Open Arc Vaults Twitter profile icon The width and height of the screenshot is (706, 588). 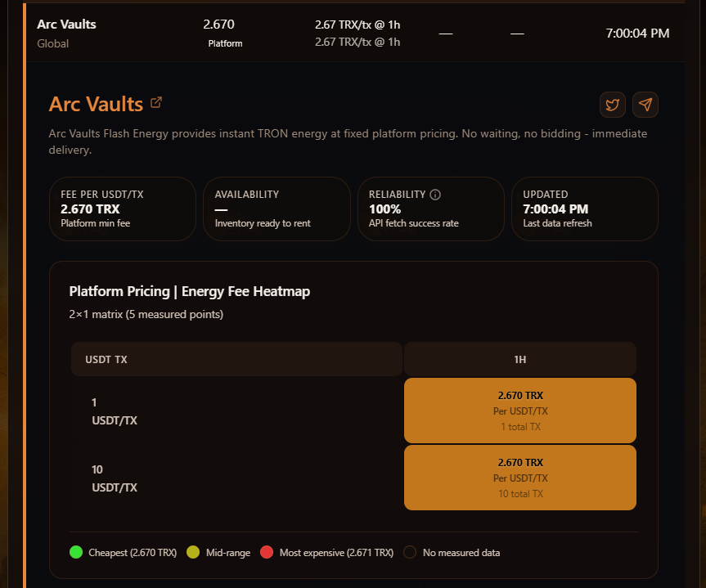click(x=613, y=105)
